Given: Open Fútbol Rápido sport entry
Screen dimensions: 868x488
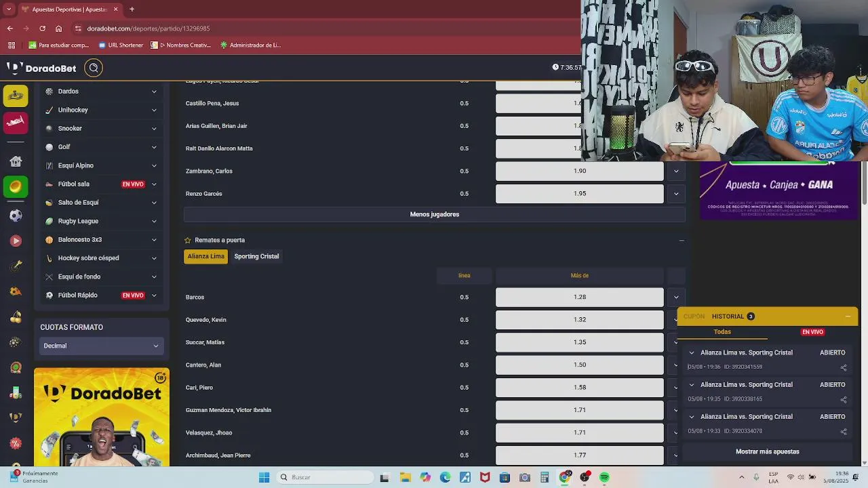Looking at the screenshot, I should (x=101, y=296).
